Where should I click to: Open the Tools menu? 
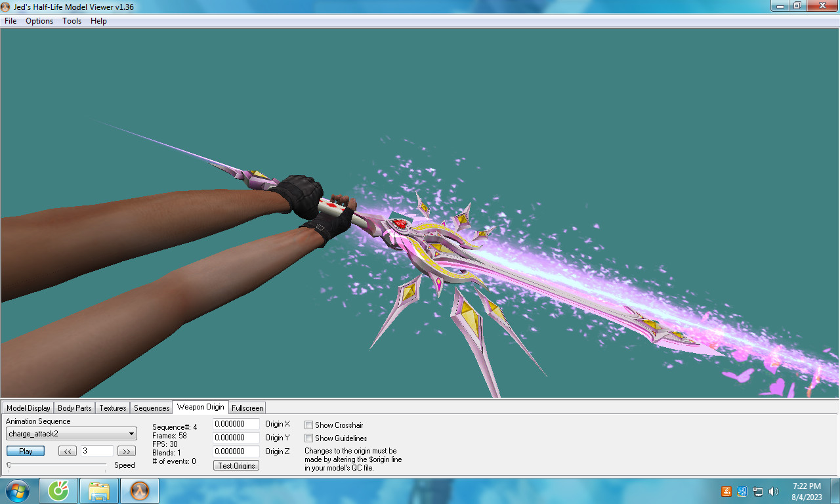pos(72,21)
